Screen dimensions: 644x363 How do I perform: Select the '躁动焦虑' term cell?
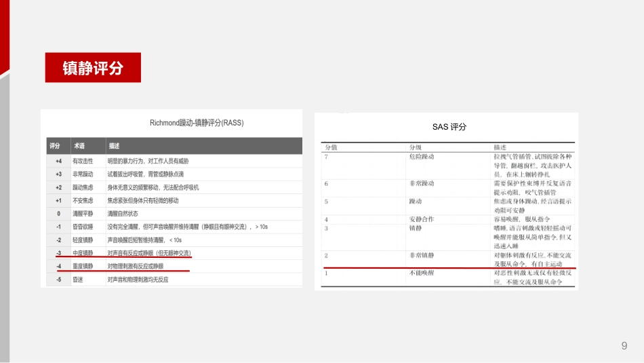[83, 187]
